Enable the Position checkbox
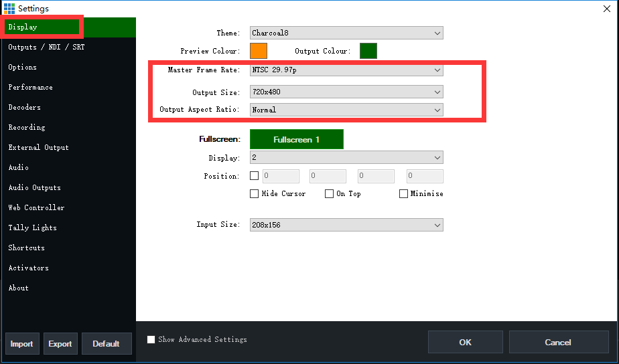 click(x=255, y=175)
